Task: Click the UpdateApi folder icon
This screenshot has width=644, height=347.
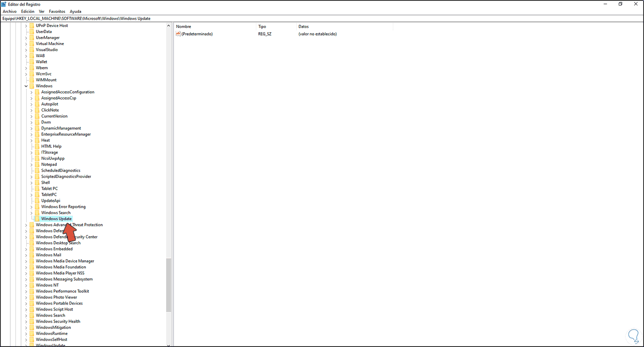Action: pos(37,201)
